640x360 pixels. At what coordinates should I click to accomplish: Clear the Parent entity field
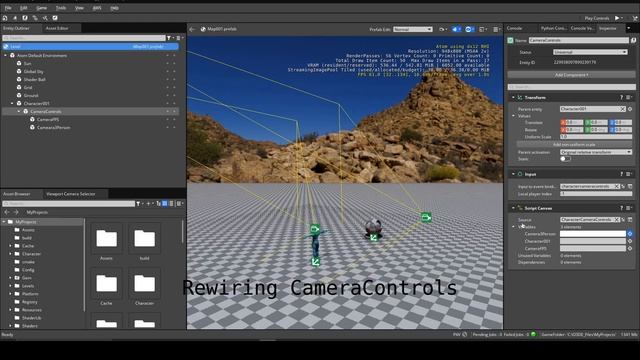point(622,109)
